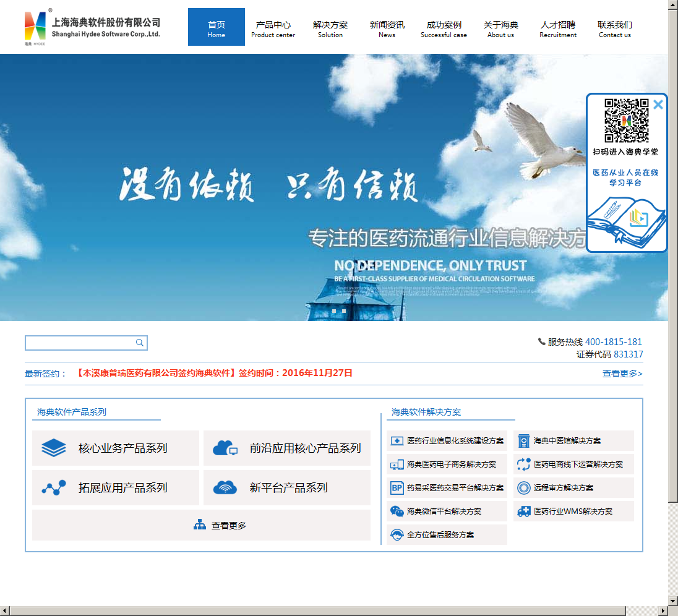Click the 医药从业人员在线学习平台 text
The height and width of the screenshot is (616, 678).
625,178
